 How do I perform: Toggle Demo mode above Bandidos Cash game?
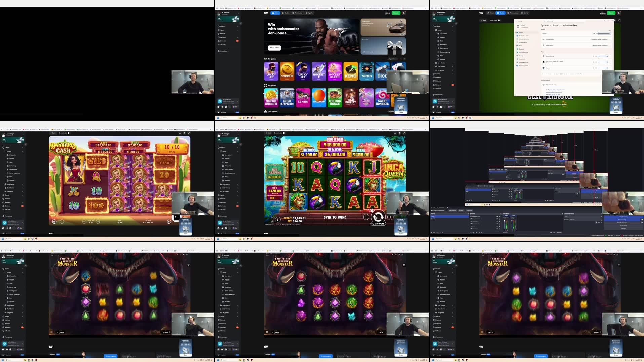[x=69, y=133]
